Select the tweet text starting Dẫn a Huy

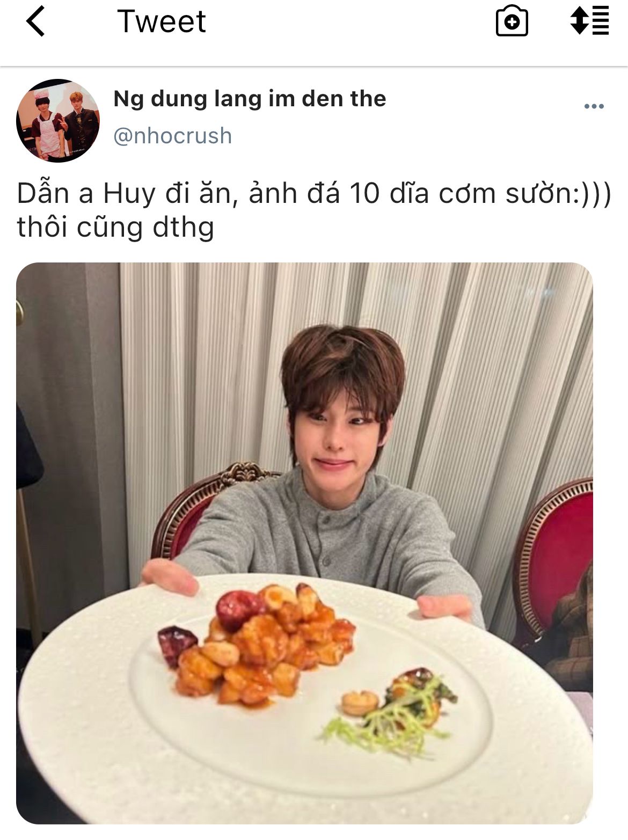pyautogui.click(x=314, y=210)
